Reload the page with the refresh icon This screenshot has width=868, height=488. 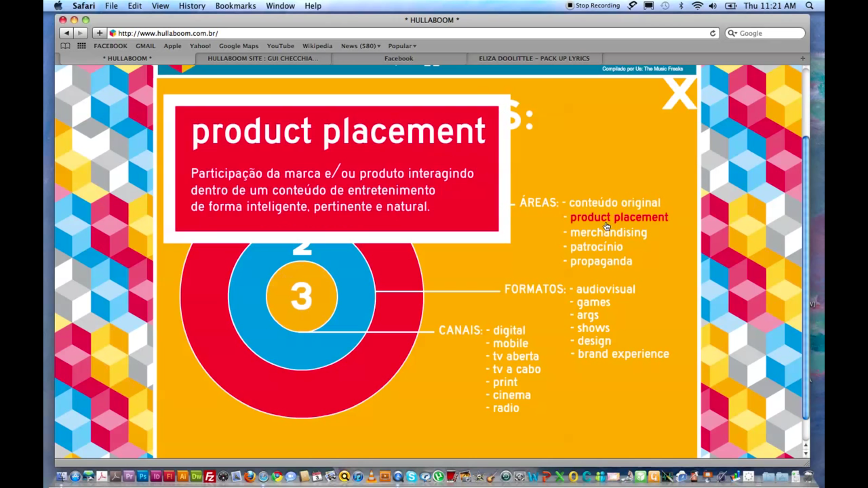coord(712,33)
